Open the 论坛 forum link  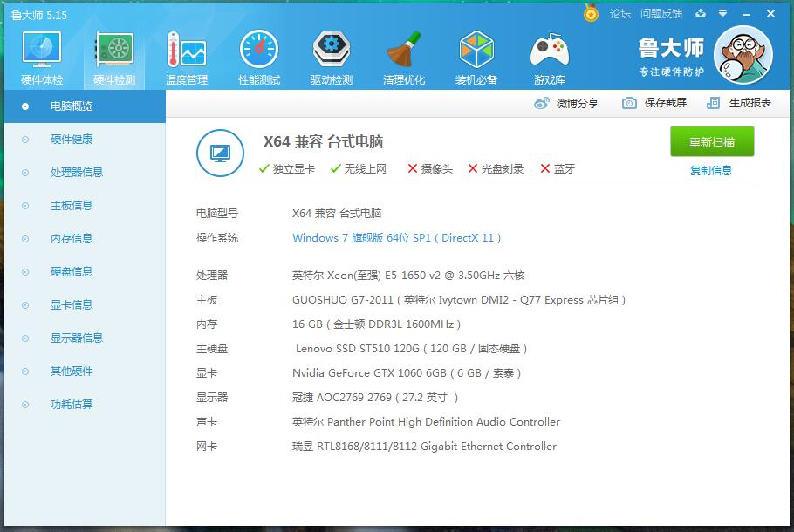pyautogui.click(x=620, y=14)
